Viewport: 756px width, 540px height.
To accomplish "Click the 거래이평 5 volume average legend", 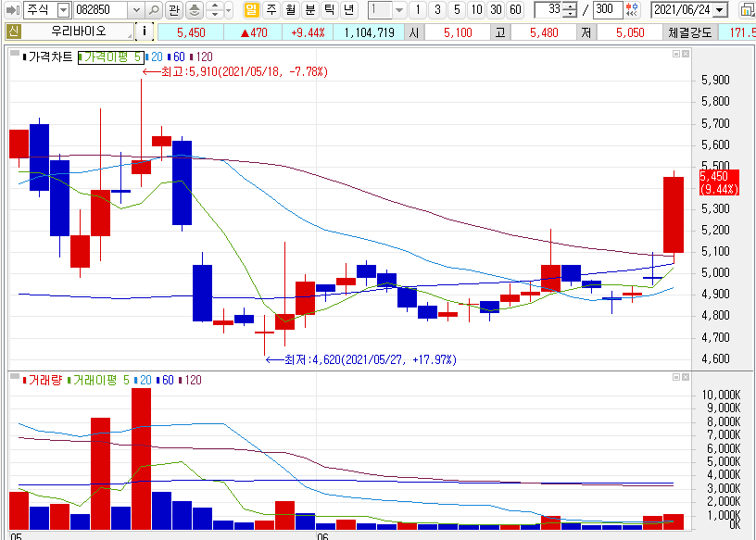I will tap(100, 380).
